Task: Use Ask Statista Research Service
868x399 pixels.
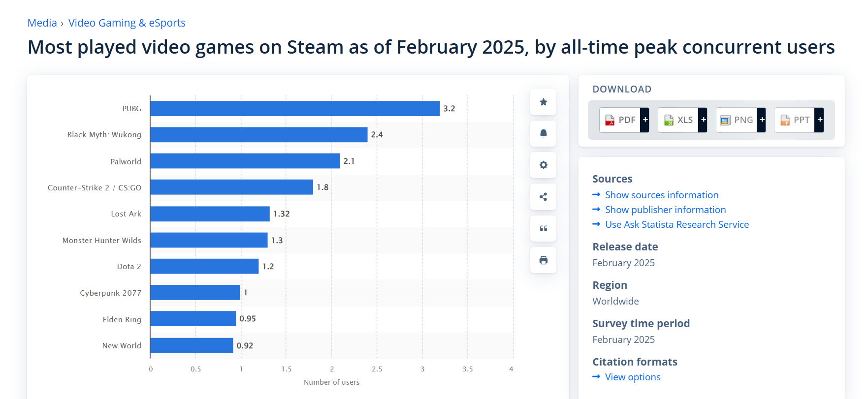Action: (677, 224)
